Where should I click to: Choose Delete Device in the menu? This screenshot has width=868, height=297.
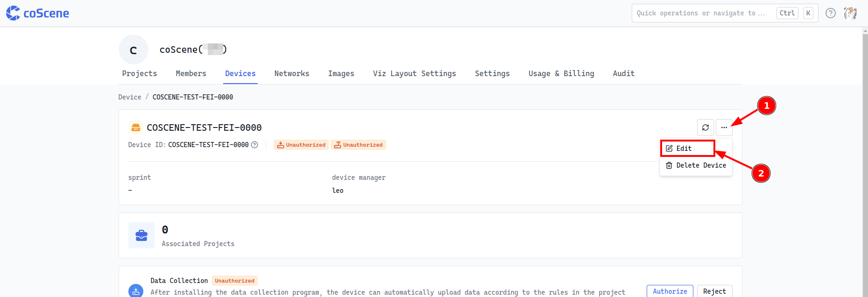[696, 165]
